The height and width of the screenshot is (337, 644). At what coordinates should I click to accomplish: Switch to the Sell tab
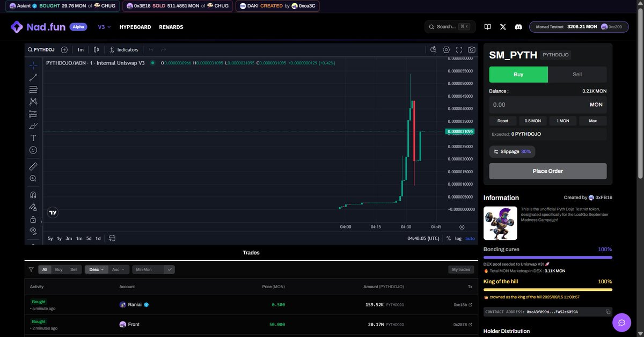tap(577, 75)
